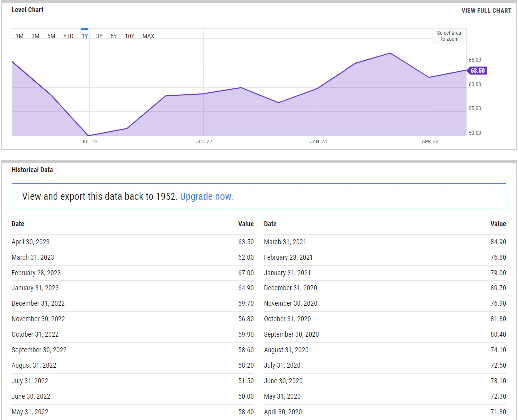Click the JUL '22 axis label
Image resolution: width=518 pixels, height=420 pixels.
(89, 142)
